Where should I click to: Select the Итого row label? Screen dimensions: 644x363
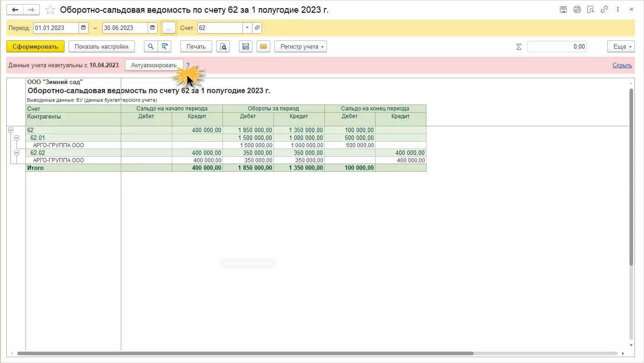[73, 168]
